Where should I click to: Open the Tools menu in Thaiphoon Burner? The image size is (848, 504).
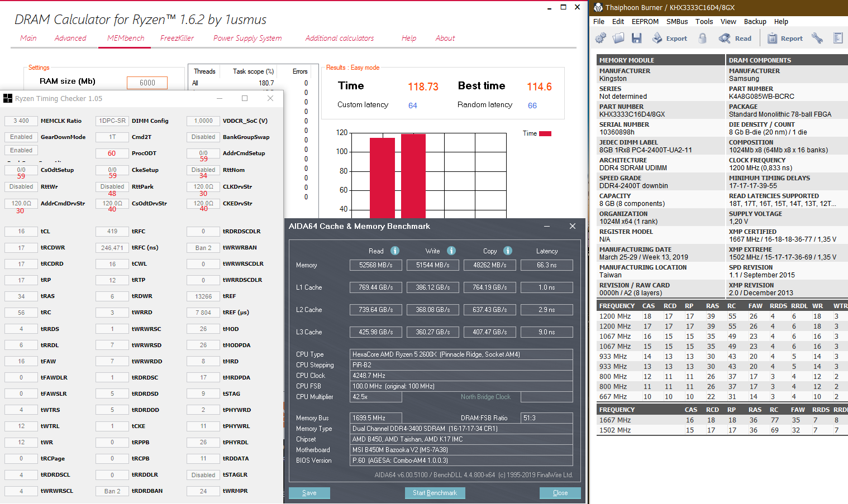click(x=704, y=22)
